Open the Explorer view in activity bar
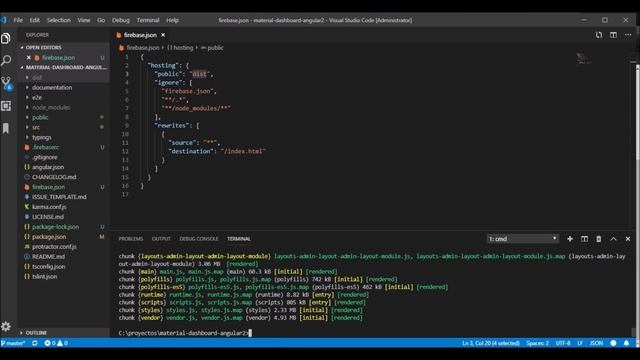 pyautogui.click(x=6, y=38)
